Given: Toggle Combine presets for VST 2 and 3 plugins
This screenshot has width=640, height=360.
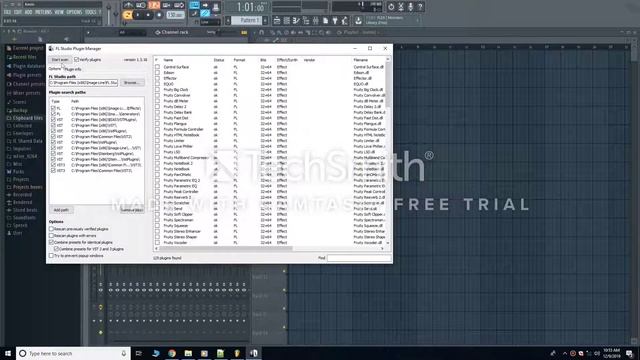Looking at the screenshot, I should [57, 249].
